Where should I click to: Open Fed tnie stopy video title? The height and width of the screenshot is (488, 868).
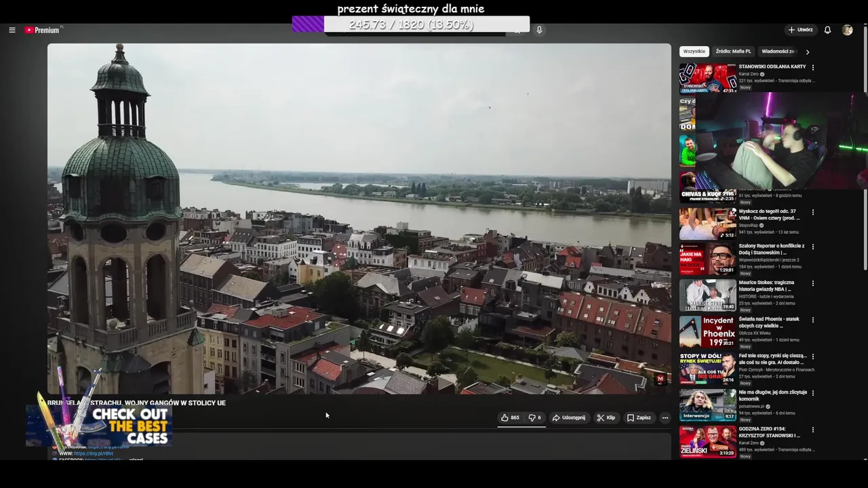(x=773, y=359)
